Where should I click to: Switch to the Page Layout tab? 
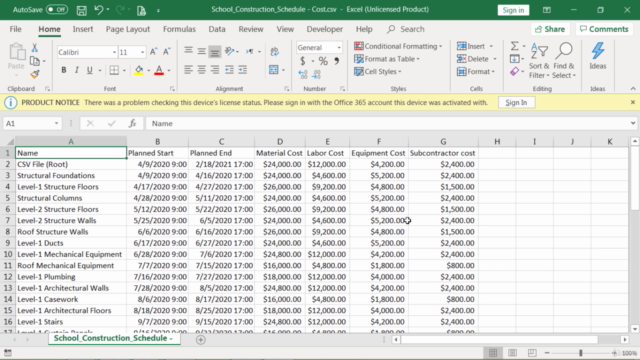tap(128, 29)
